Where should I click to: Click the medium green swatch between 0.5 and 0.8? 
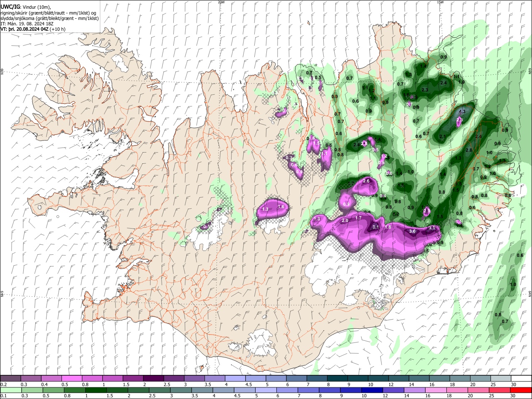53,390
